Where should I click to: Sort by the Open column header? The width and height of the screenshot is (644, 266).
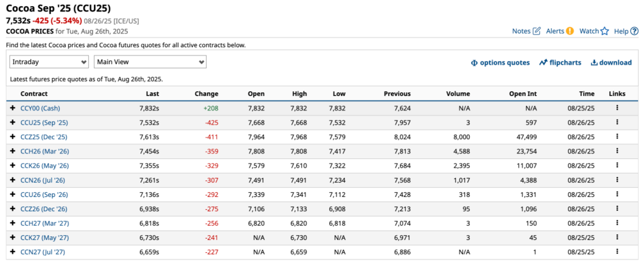click(x=256, y=94)
